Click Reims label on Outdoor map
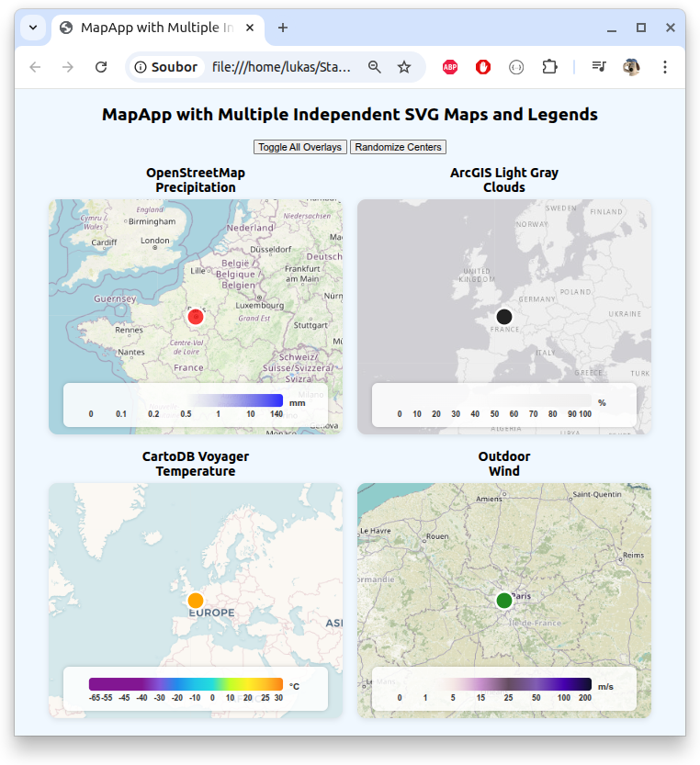Screen dimensions: 700x765 (x=634, y=556)
